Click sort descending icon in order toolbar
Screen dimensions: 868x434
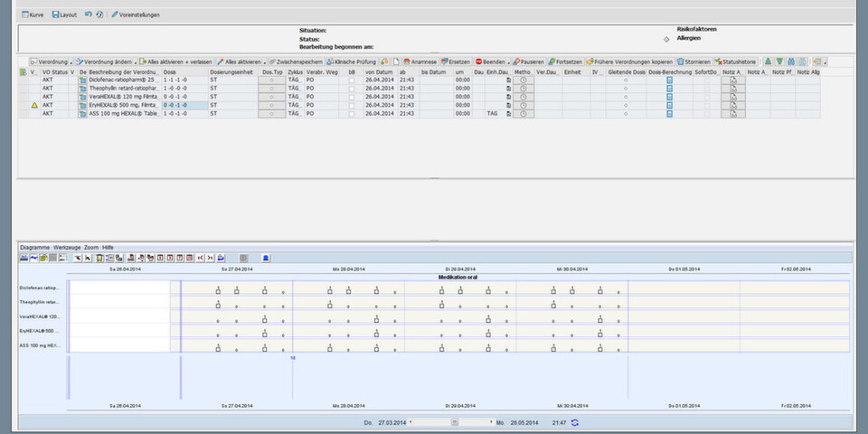pyautogui.click(x=779, y=61)
